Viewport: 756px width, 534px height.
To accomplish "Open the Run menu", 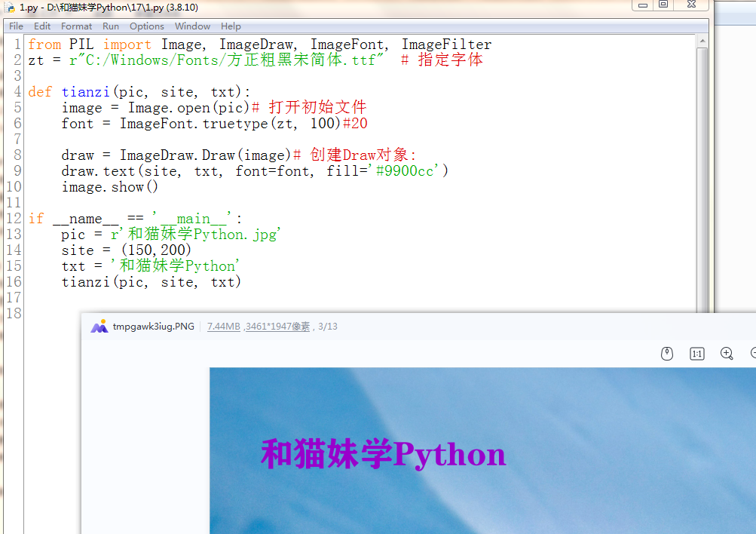I will [110, 26].
